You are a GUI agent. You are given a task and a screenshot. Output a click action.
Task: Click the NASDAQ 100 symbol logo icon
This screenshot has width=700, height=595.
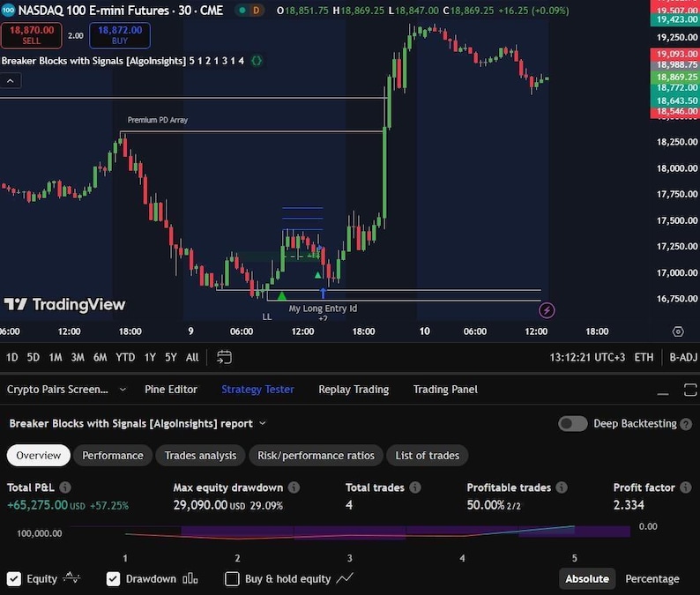coord(8,11)
